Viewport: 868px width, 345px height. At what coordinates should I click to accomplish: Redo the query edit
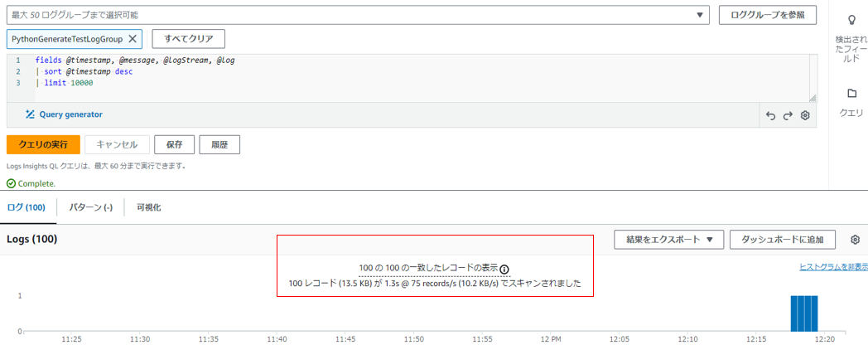[788, 115]
